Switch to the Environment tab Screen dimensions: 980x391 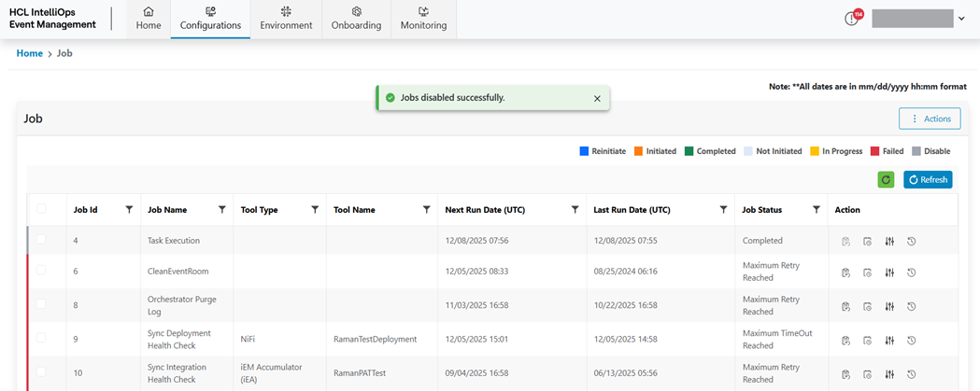[x=286, y=19]
